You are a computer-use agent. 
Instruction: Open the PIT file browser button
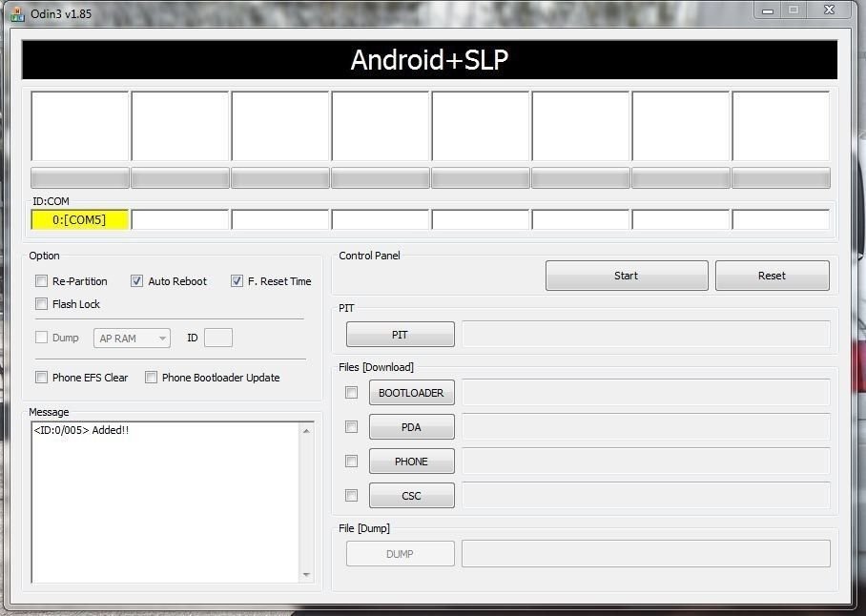point(401,335)
